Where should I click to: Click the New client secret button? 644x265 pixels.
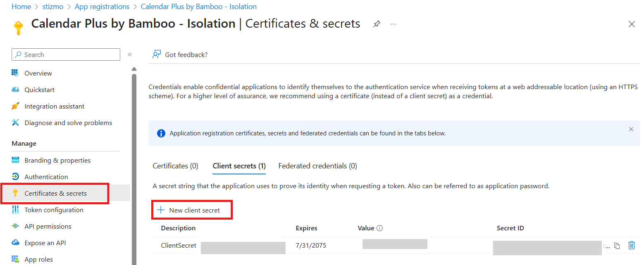point(192,210)
